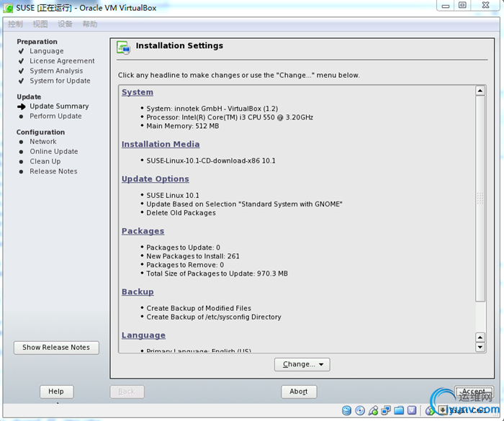This screenshot has height=421, width=504.
Task: Click the USB devices status icon
Action: [x=373, y=410]
